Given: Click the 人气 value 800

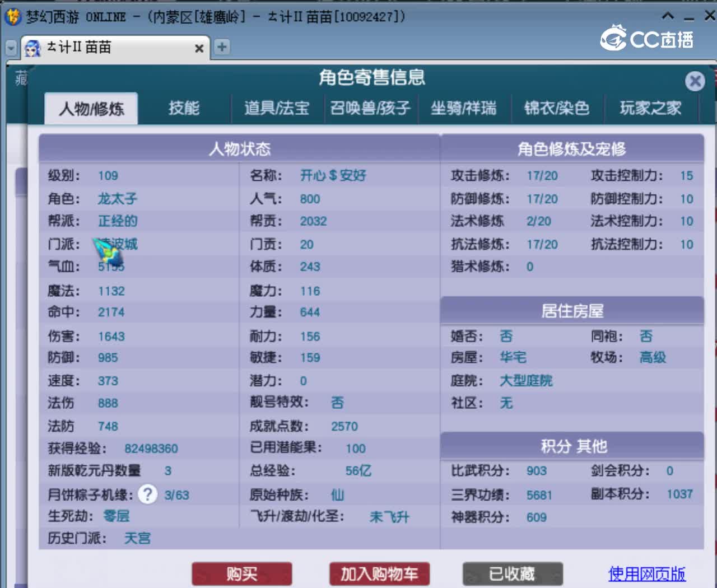Looking at the screenshot, I should tap(310, 199).
